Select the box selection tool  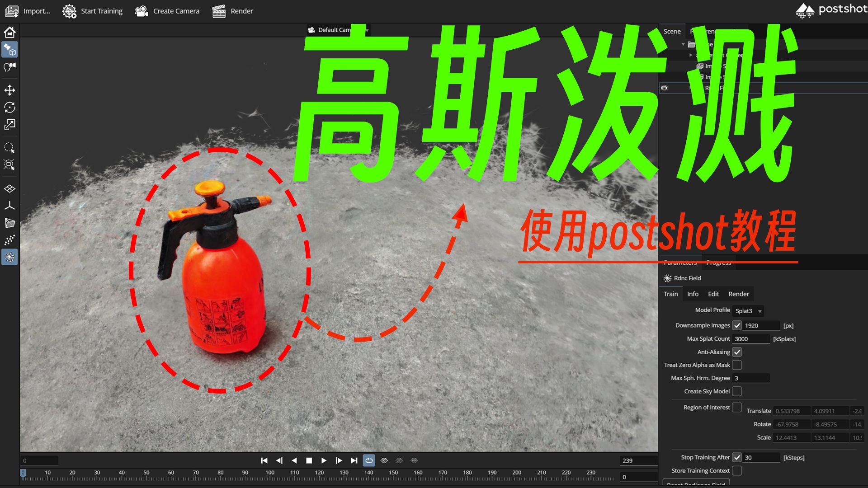(x=9, y=165)
